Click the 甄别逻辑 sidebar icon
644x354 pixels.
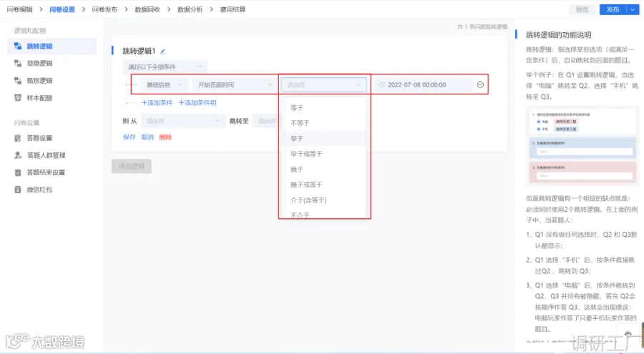click(x=18, y=81)
